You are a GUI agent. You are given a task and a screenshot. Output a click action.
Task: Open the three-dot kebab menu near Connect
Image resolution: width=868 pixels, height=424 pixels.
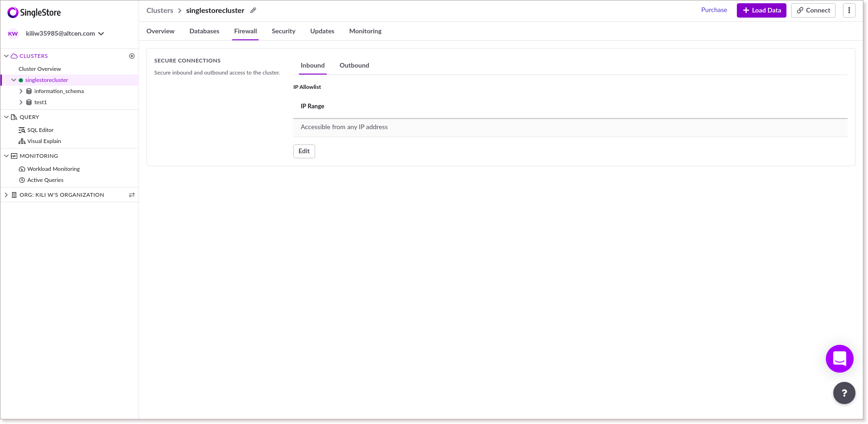click(849, 10)
